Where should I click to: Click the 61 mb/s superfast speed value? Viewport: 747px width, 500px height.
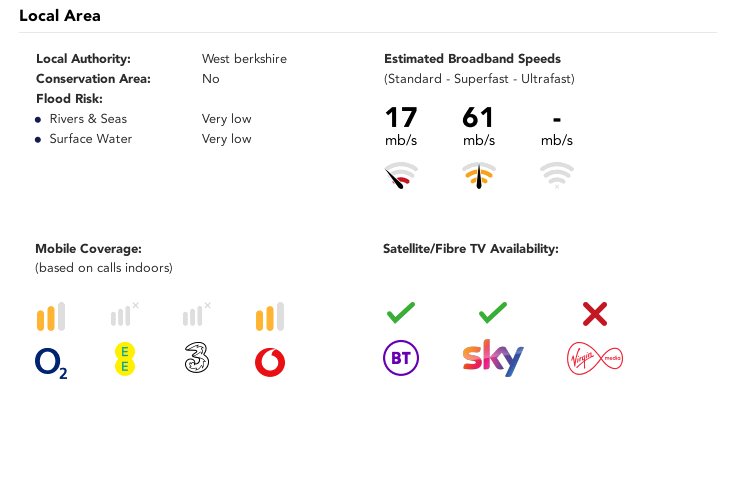tap(479, 126)
